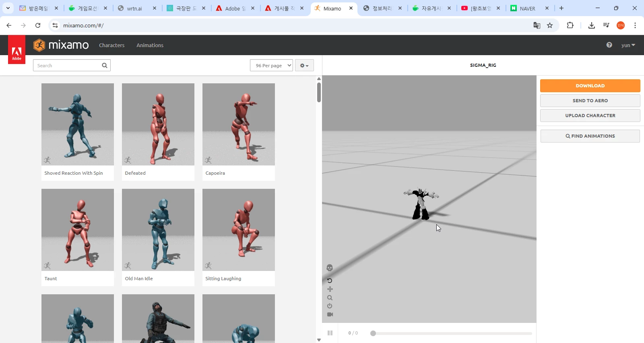Select the Sitting Laughing thumbnail
Image resolution: width=644 pixels, height=343 pixels.
point(239,230)
